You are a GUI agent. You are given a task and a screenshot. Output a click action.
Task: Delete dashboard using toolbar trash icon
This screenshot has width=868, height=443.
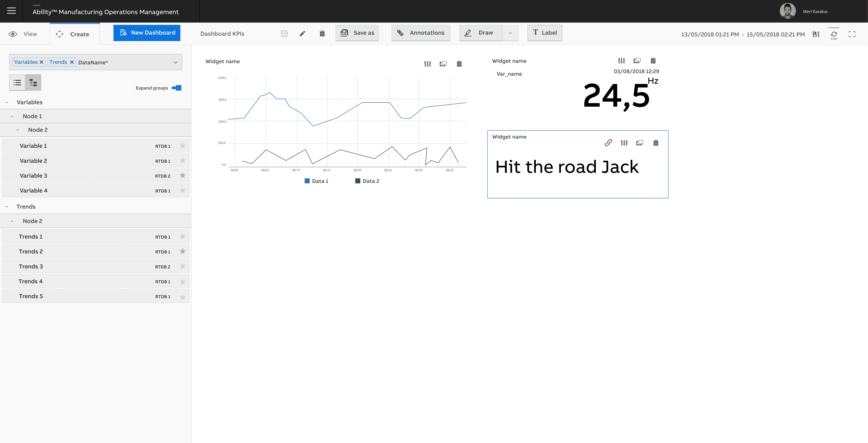[x=322, y=33]
